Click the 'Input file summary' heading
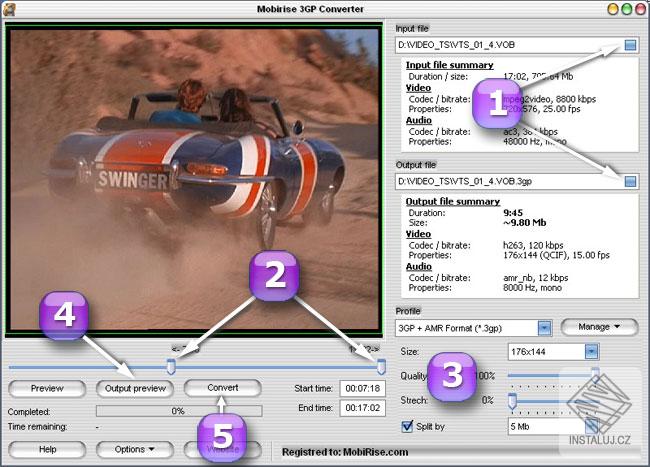The height and width of the screenshot is (467, 650). click(450, 65)
